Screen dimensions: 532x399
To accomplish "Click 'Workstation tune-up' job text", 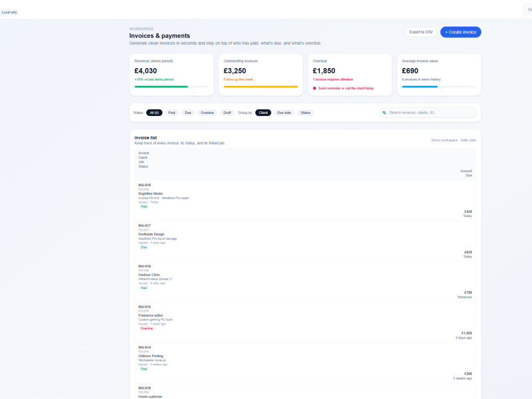I will (152, 360).
